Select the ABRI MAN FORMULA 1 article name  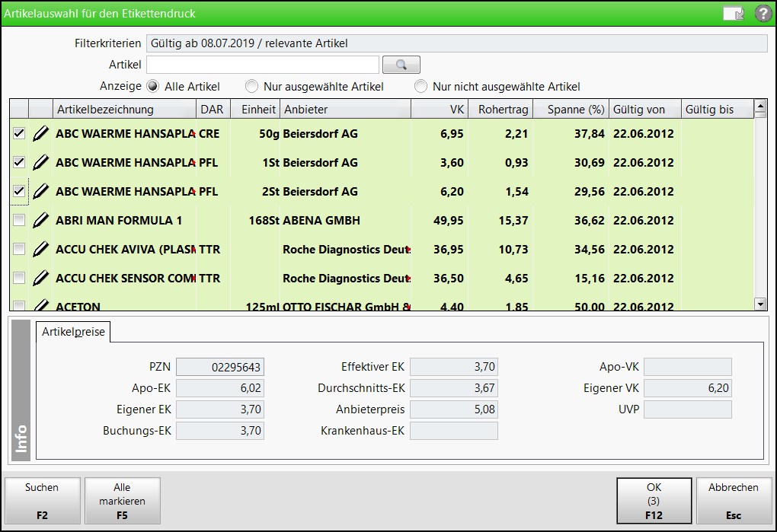click(119, 221)
